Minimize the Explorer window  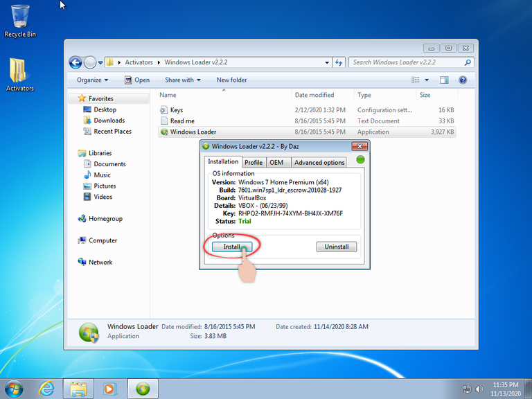coord(432,48)
